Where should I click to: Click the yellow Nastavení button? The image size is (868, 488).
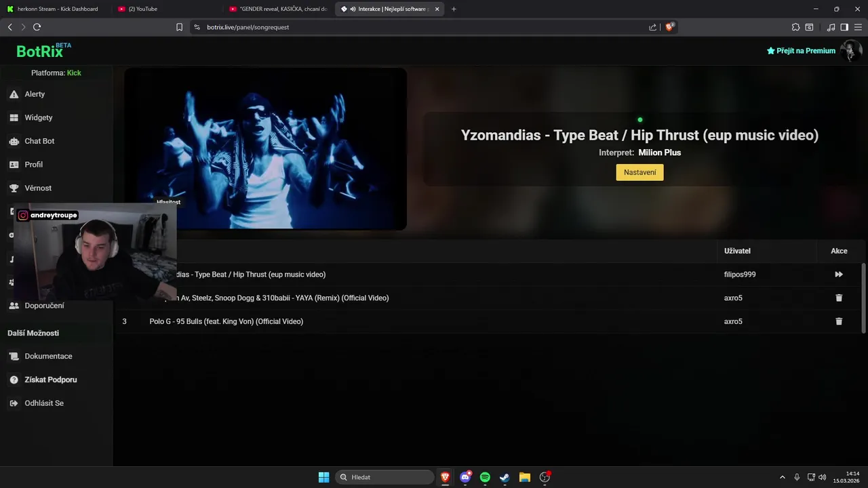point(639,172)
